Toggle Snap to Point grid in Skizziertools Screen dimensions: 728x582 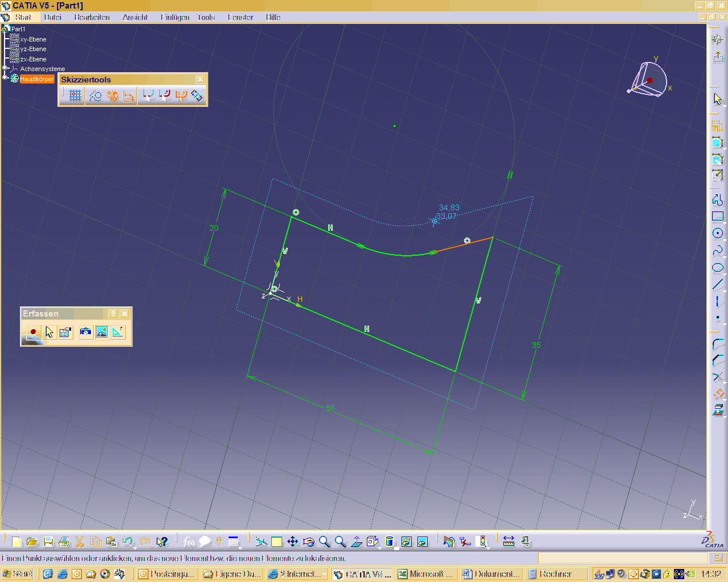[x=75, y=96]
